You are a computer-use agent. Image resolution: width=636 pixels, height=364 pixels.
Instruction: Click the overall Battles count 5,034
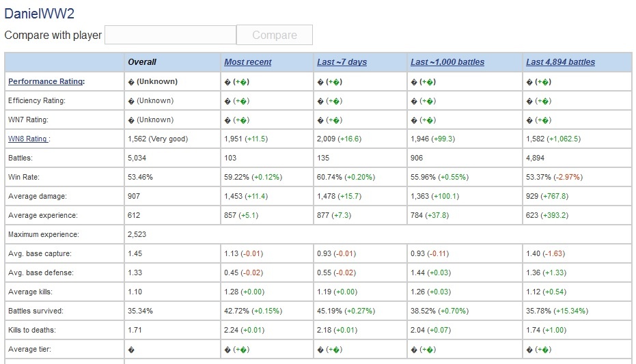(x=139, y=158)
